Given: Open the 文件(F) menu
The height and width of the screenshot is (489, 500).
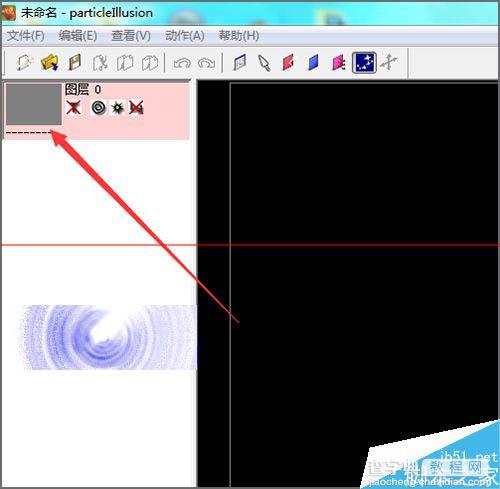Looking at the screenshot, I should pos(26,36).
